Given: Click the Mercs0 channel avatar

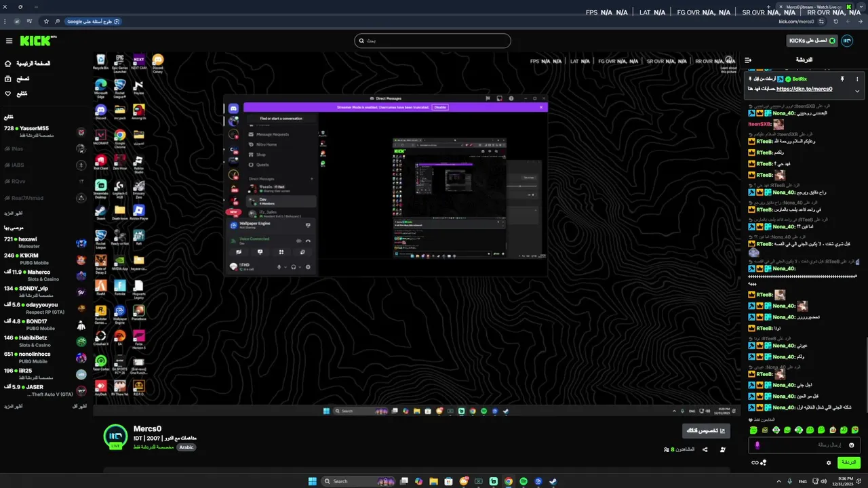Looking at the screenshot, I should pos(115,437).
